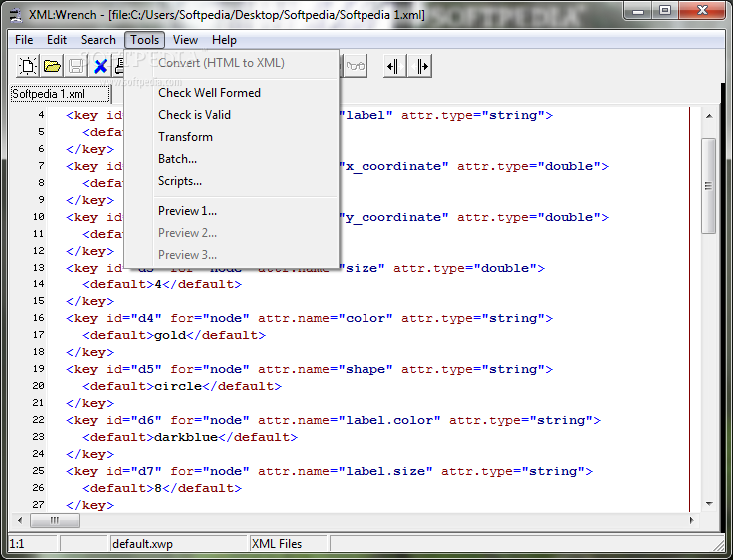Click the word darkblue on line 23
The height and width of the screenshot is (560, 733).
point(186,437)
